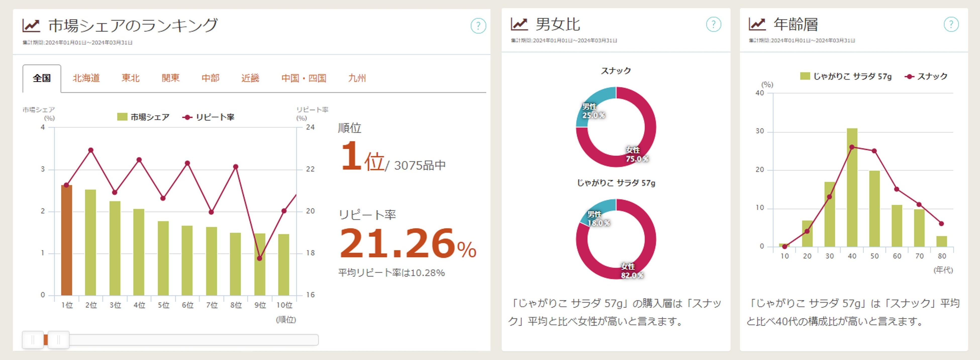Screen dimensions: 980x360
Task: Click the orange 1位 market share bar
Action: (x=67, y=240)
